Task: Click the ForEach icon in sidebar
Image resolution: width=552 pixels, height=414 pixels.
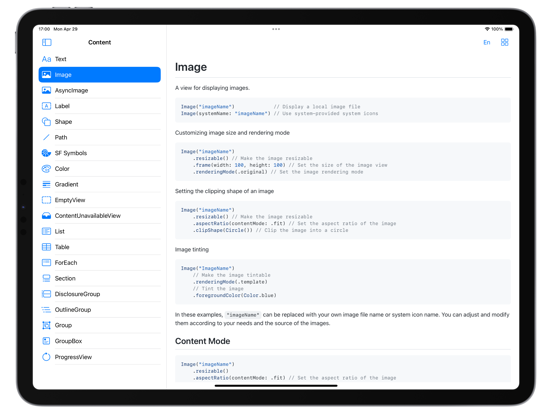Action: pos(46,263)
